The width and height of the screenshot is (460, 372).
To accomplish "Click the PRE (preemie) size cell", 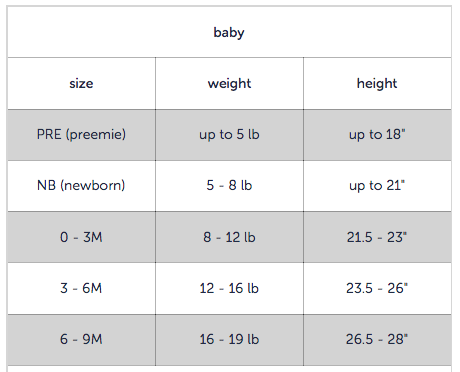I will (x=81, y=135).
